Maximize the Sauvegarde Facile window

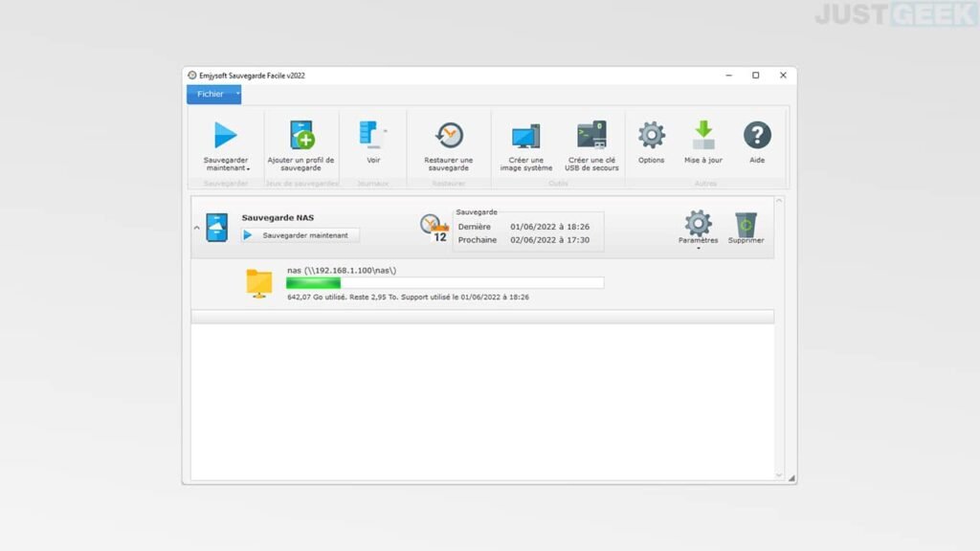click(x=756, y=76)
